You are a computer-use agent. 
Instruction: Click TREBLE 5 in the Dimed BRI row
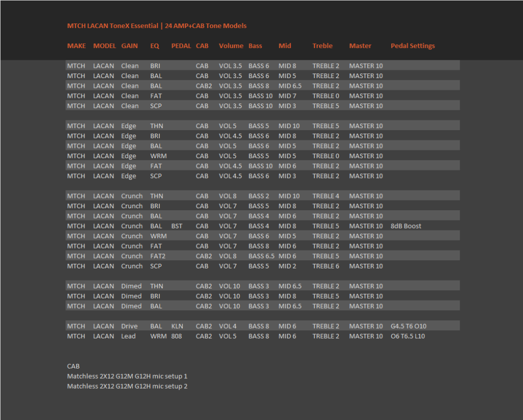click(326, 296)
